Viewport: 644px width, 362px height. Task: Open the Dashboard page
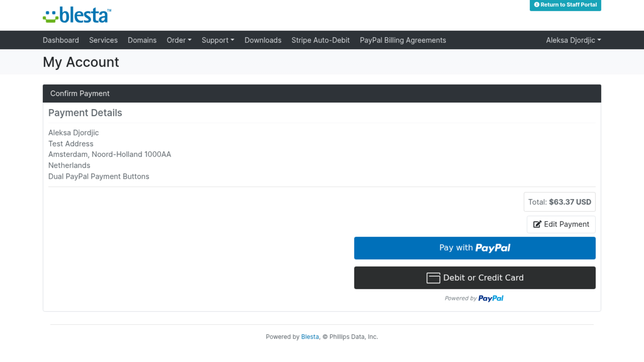tap(61, 40)
